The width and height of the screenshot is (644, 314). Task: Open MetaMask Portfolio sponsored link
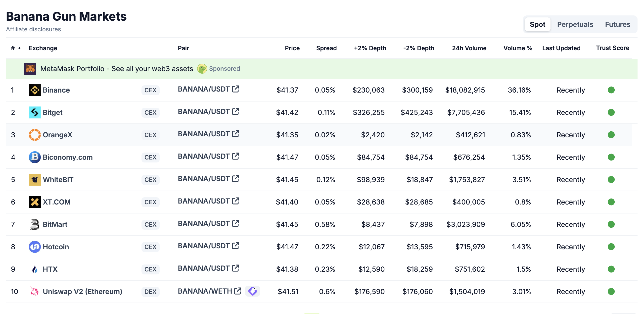117,69
